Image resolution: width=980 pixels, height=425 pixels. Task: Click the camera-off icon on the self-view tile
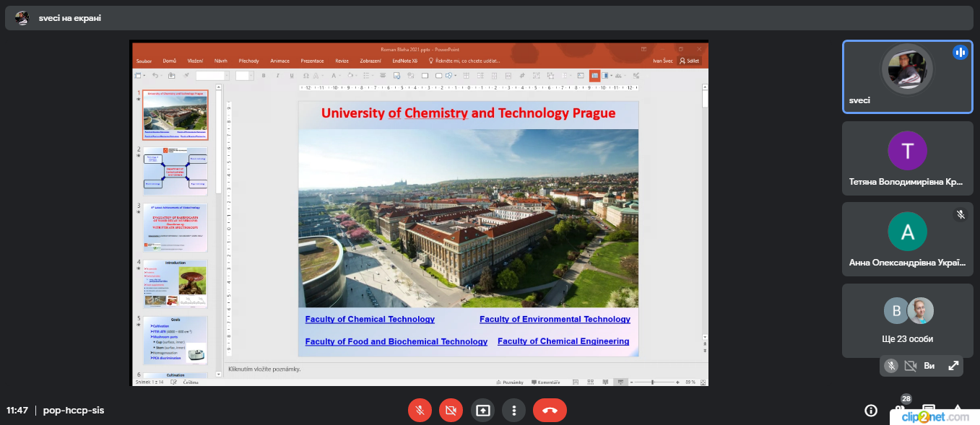tap(910, 366)
